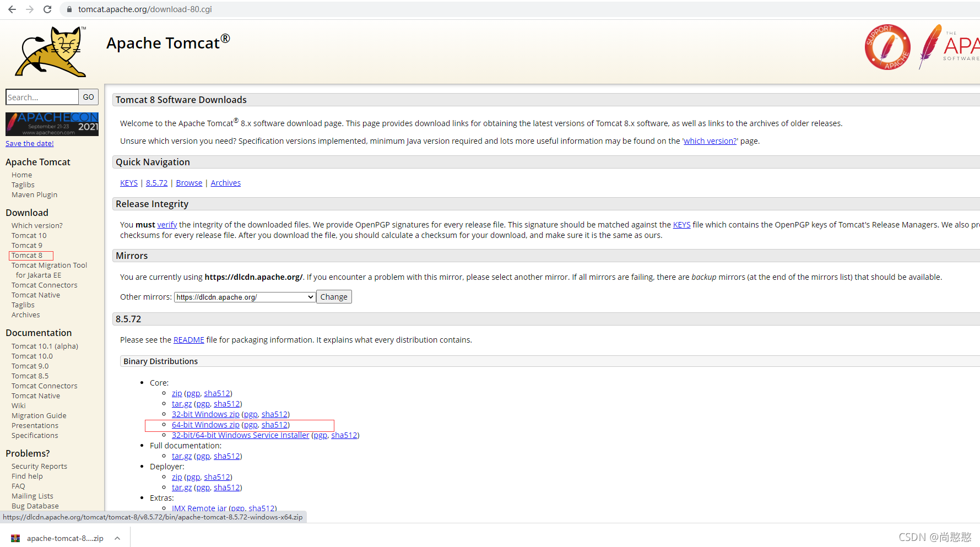The height and width of the screenshot is (547, 980).
Task: Open the Mailing Lists link
Action: [33, 496]
